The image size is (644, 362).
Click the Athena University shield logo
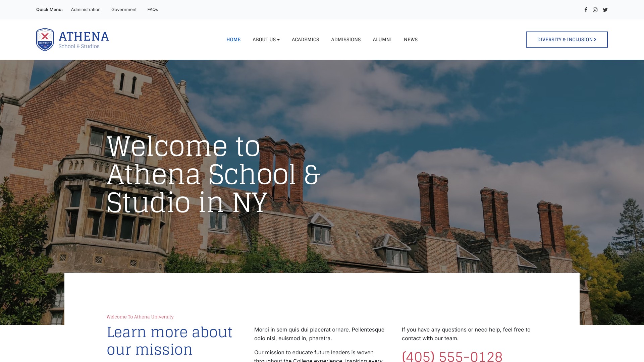pos(45,40)
